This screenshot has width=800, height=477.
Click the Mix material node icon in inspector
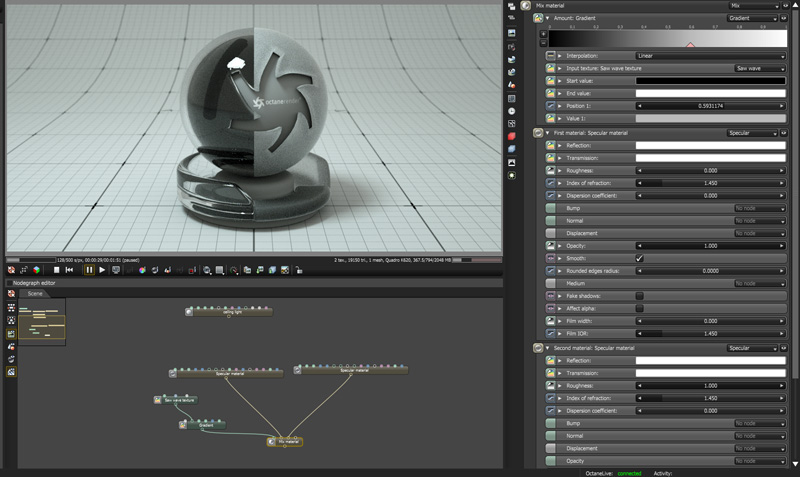[526, 6]
